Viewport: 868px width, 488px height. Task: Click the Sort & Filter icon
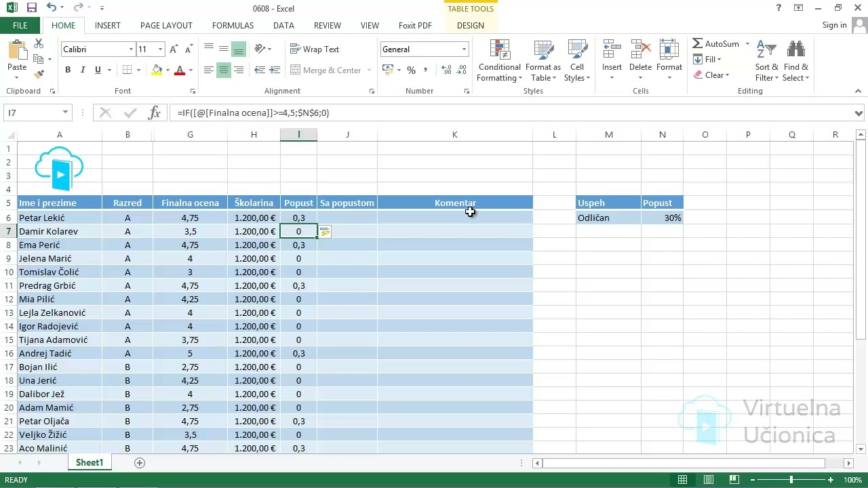[x=766, y=51]
